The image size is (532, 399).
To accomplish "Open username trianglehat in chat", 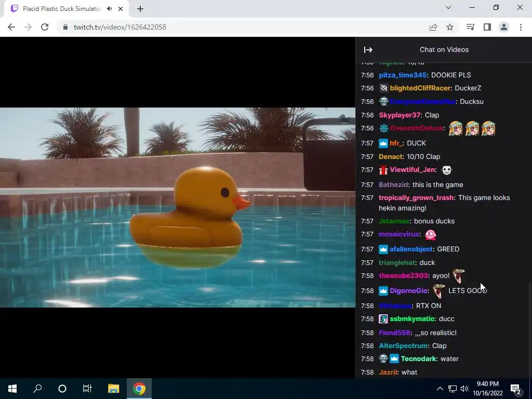I will coord(397,262).
